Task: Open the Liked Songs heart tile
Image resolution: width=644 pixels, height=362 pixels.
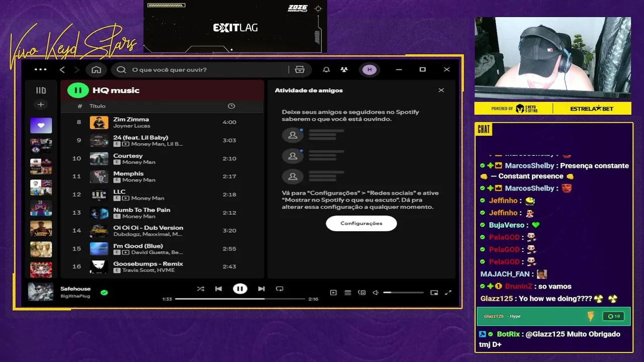Action: coord(41,126)
